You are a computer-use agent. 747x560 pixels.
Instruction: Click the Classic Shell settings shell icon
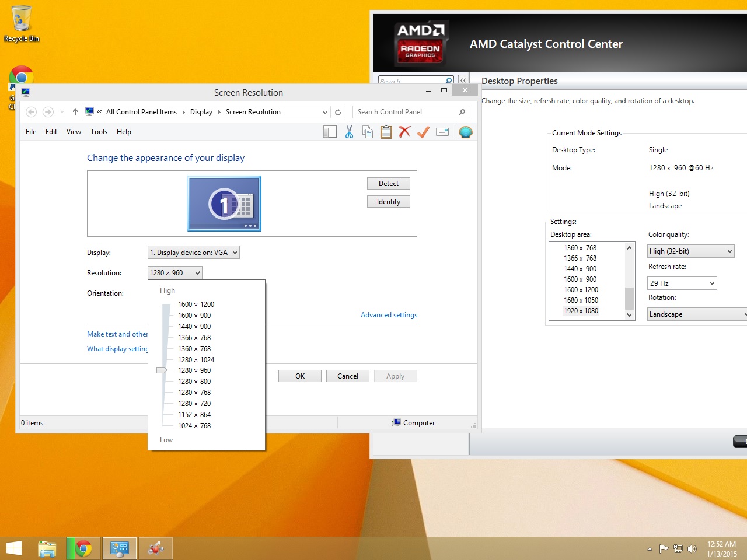(x=465, y=132)
